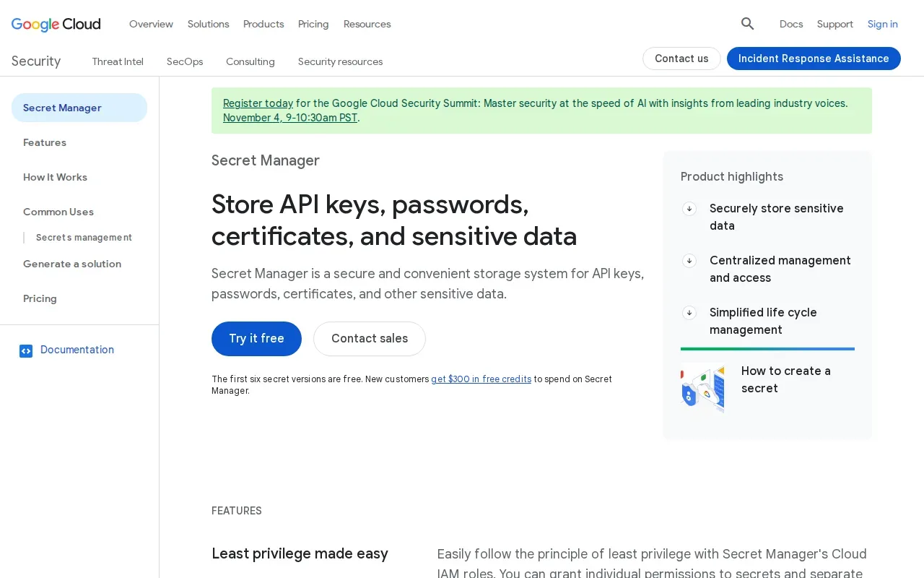Viewport: 924px width, 578px height.
Task: Open Centralized management and access highlight
Action: 780,269
